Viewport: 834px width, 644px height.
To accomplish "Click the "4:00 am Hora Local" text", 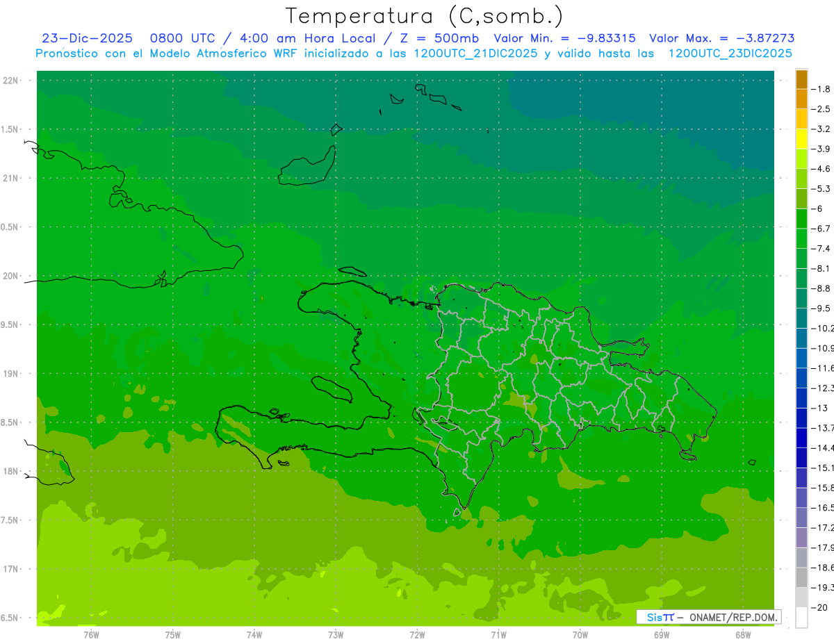I will tap(306, 38).
